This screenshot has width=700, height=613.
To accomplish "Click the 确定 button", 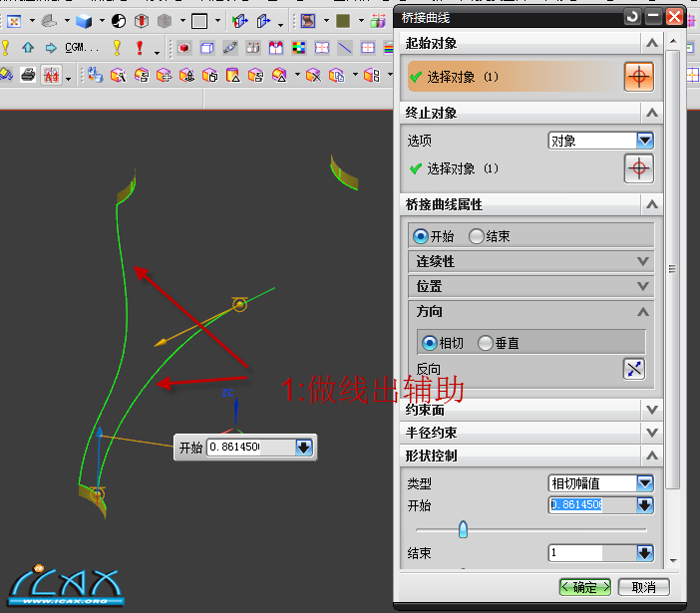I will click(585, 586).
